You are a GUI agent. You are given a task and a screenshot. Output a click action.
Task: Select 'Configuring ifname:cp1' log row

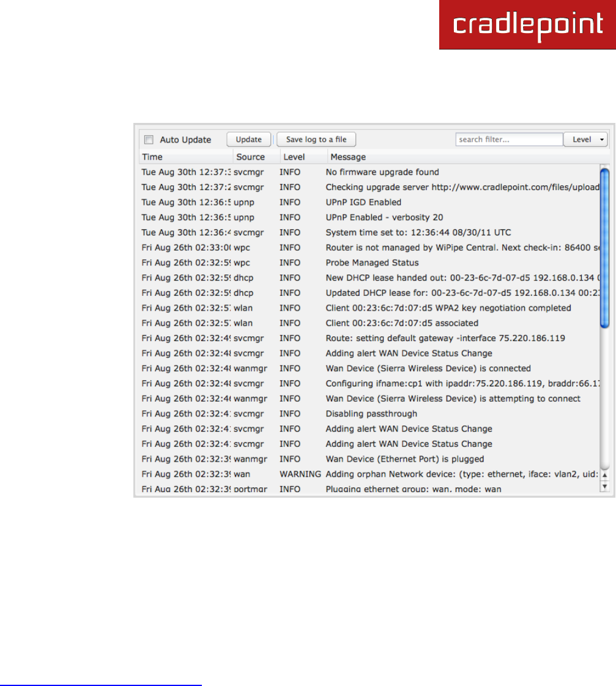click(x=369, y=384)
